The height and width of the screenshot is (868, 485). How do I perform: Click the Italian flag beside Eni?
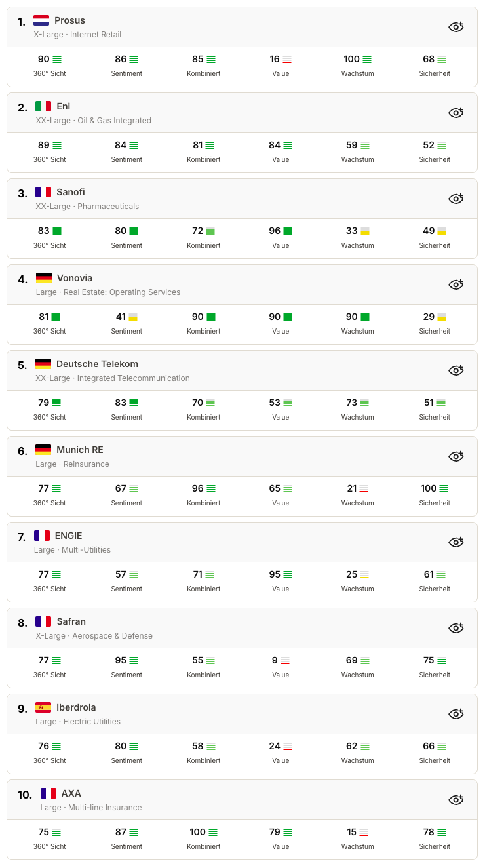43,106
